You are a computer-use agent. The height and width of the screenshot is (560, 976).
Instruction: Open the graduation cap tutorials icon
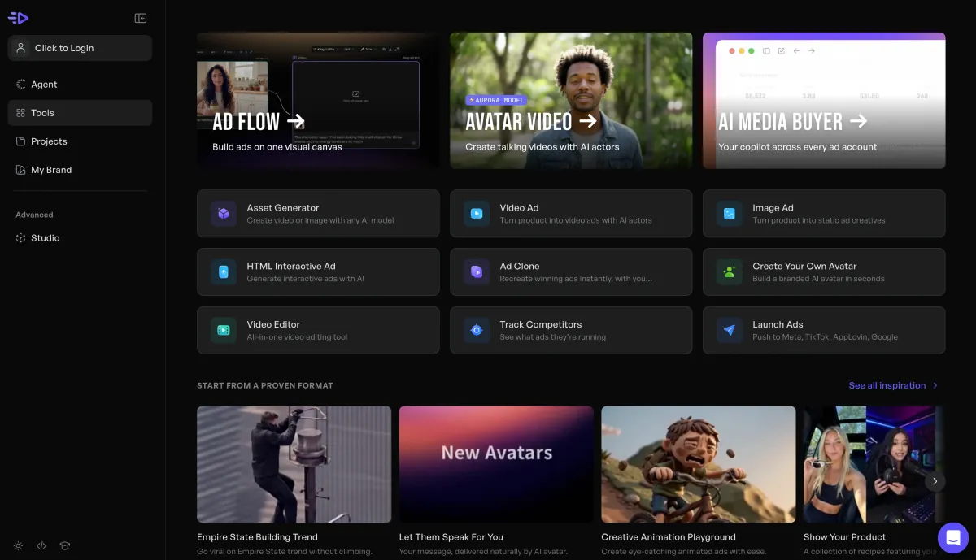click(65, 545)
